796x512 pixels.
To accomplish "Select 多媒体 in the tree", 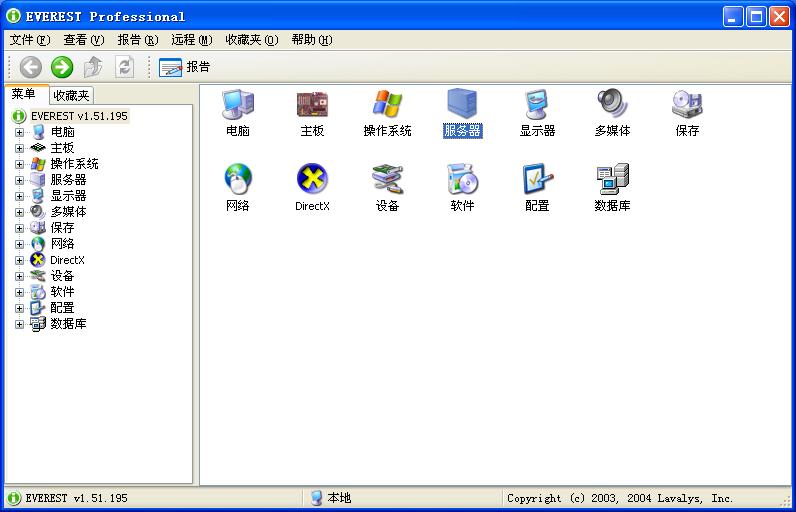I will coord(68,212).
